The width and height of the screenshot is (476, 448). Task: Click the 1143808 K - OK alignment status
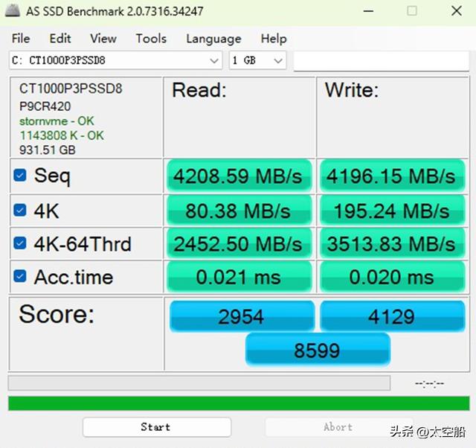coord(62,135)
